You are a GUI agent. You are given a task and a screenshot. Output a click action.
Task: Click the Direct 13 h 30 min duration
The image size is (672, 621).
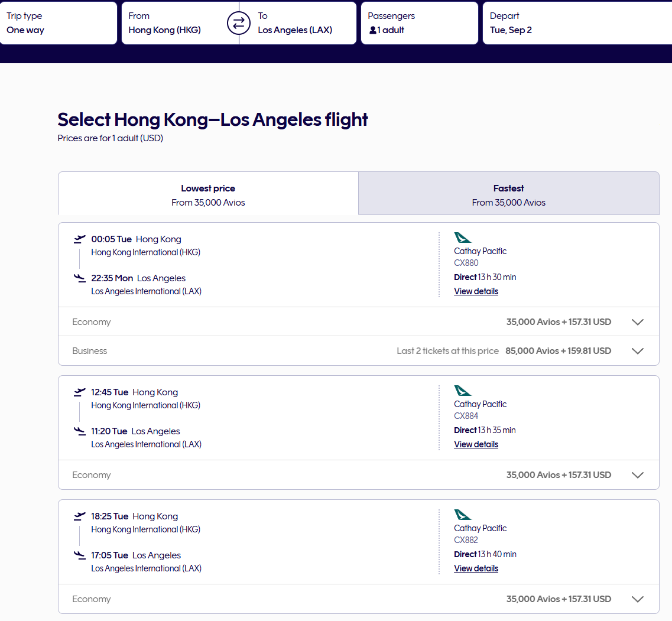point(485,277)
